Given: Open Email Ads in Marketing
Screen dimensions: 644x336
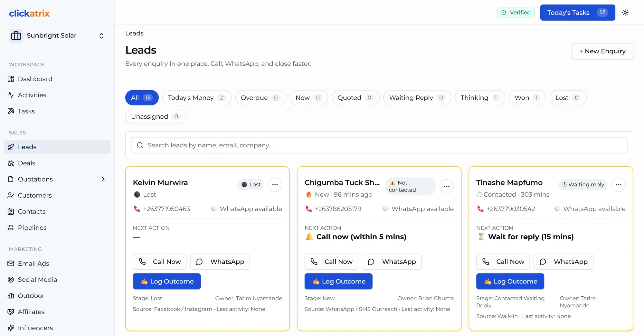Looking at the screenshot, I should pos(57,263).
